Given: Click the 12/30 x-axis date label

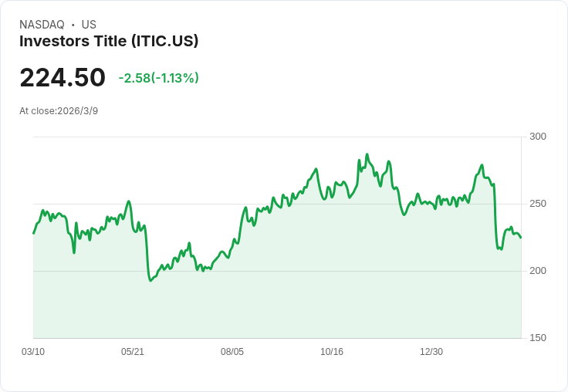Looking at the screenshot, I should pos(431,351).
